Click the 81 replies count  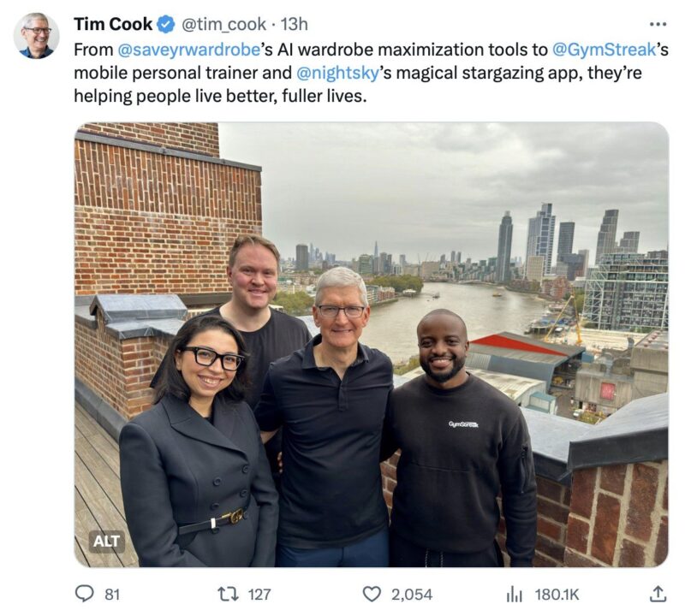point(112,594)
